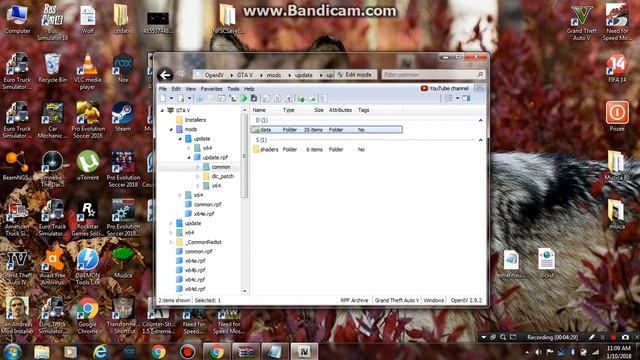
Task: Open the Grand Theft Auto V desktop shortcut
Action: (582, 22)
